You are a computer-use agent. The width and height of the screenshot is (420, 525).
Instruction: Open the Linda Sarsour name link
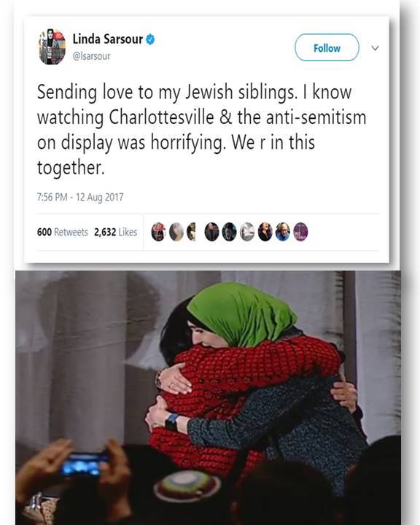pyautogui.click(x=108, y=39)
